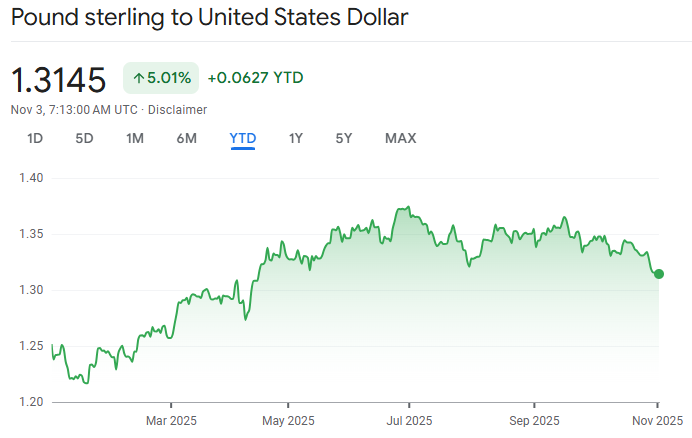Select the MAX range tab
692x438 pixels.
[400, 138]
